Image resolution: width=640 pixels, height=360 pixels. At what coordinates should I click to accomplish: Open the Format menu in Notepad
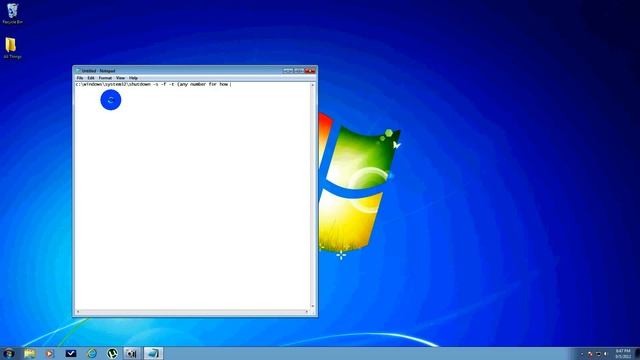click(105, 78)
